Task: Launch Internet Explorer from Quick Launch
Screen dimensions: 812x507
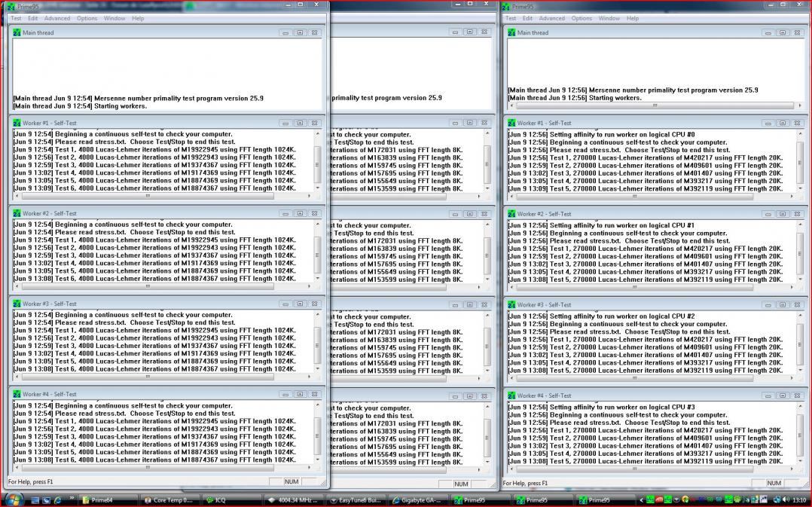Action: 57,500
